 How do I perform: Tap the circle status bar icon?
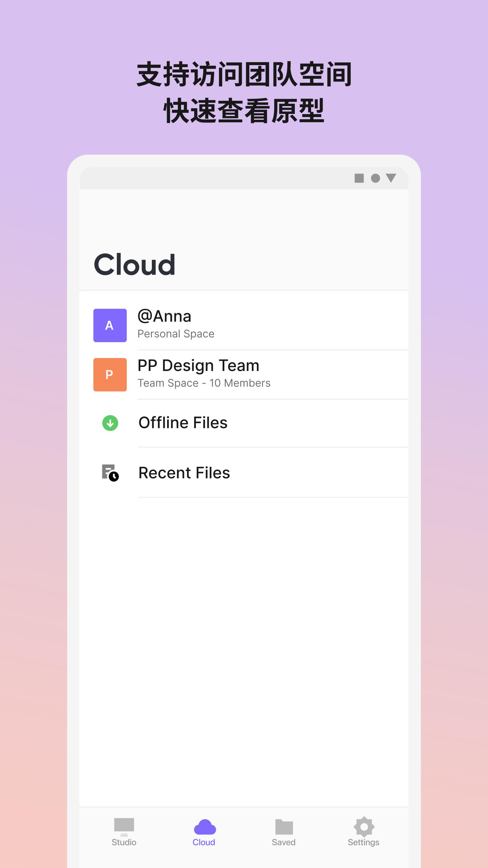point(375,178)
